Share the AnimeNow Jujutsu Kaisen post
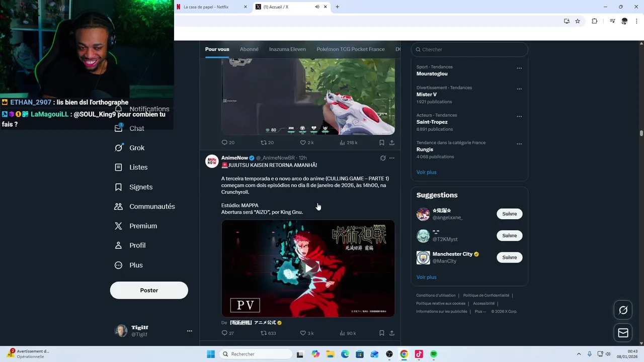The width and height of the screenshot is (644, 362). point(392,333)
